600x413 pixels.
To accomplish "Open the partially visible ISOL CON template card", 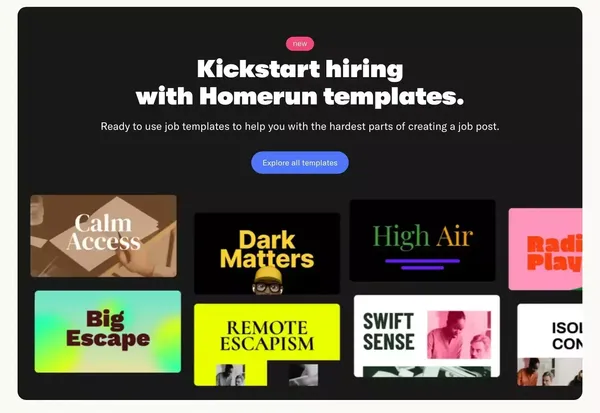I will point(549,345).
